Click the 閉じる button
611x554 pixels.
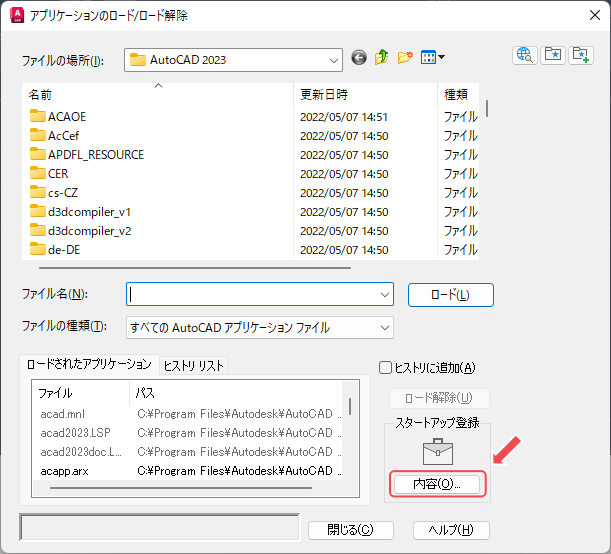(343, 530)
